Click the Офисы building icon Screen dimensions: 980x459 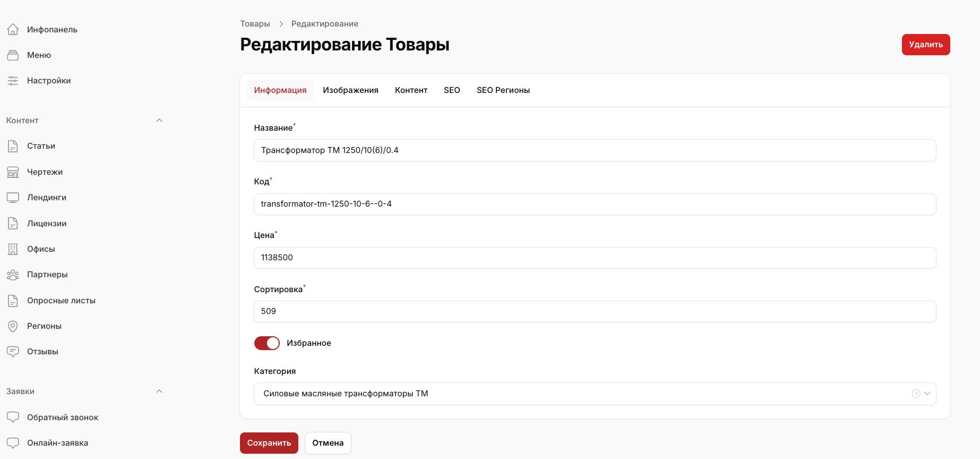tap(13, 249)
